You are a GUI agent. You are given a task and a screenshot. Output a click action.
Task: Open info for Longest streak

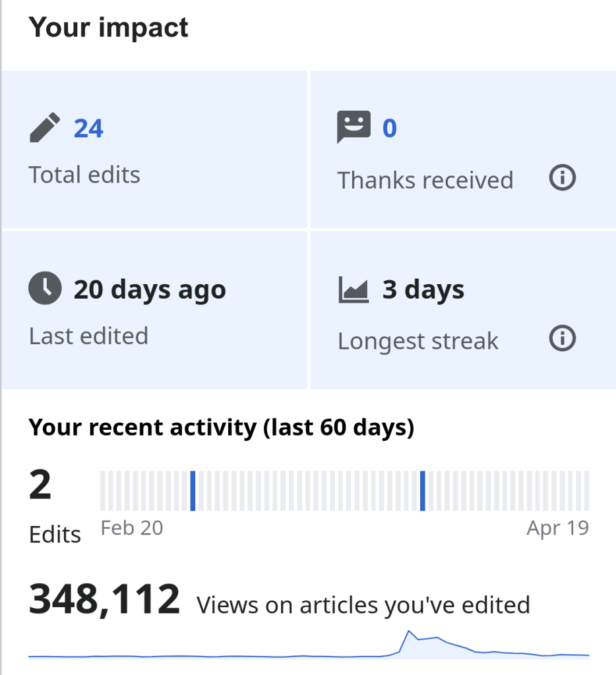coord(563,339)
